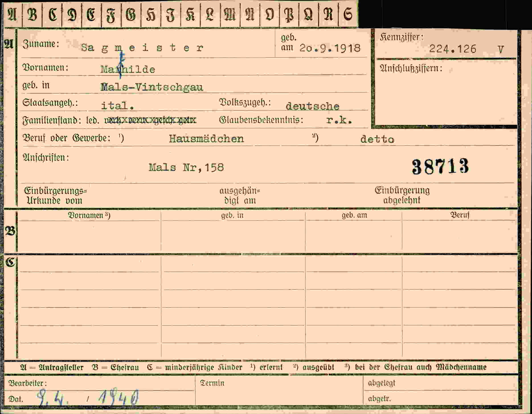The image size is (532, 414).
Task: Select the letter O index tab
Action: coord(270,15)
